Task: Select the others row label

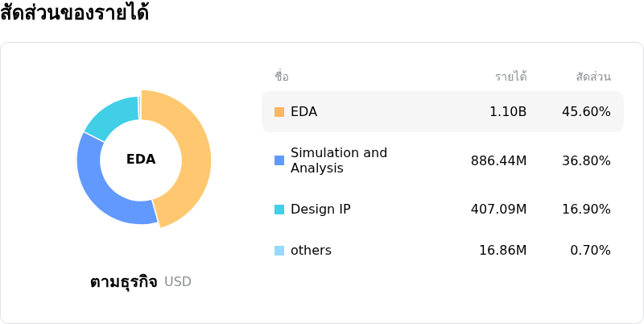Action: click(x=311, y=251)
